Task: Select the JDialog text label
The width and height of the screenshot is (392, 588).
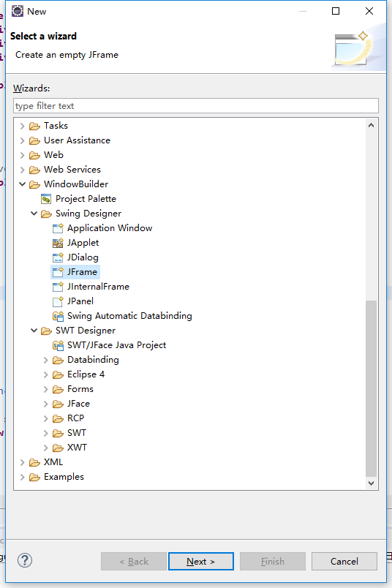Action: (83, 257)
